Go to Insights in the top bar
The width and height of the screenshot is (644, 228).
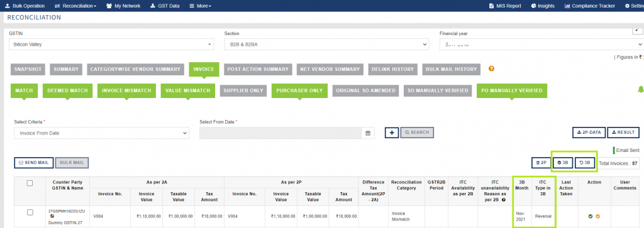(x=543, y=6)
